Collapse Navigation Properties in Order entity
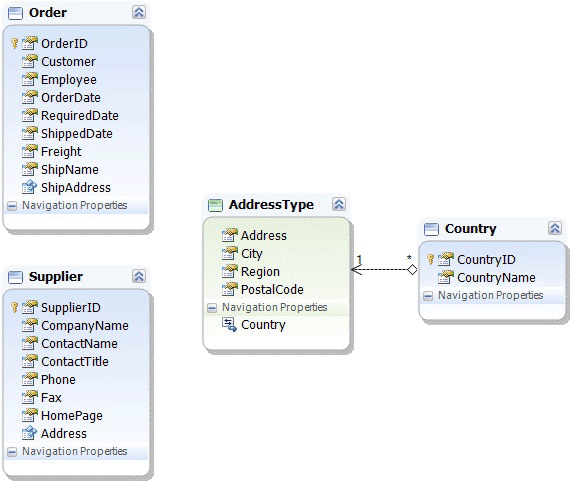 (x=12, y=206)
